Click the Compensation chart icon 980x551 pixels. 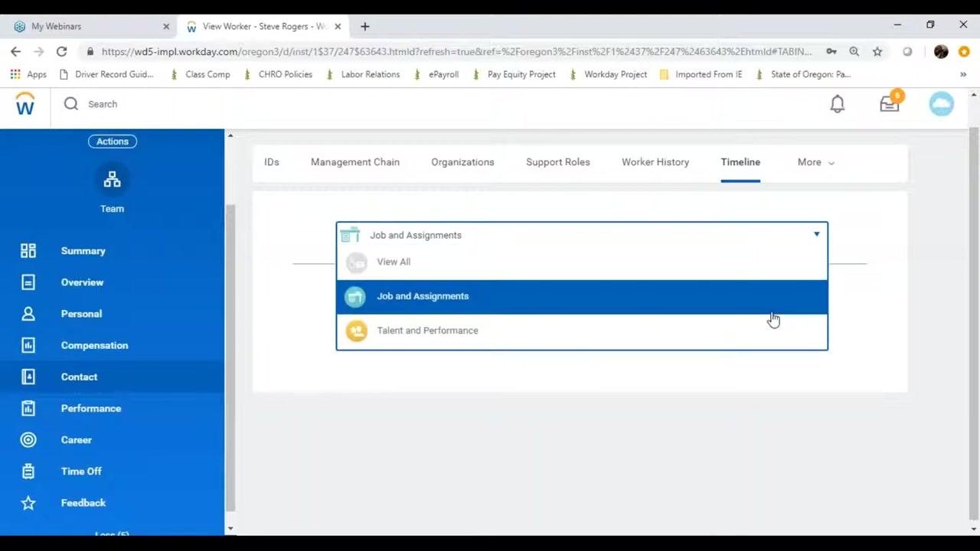[28, 345]
